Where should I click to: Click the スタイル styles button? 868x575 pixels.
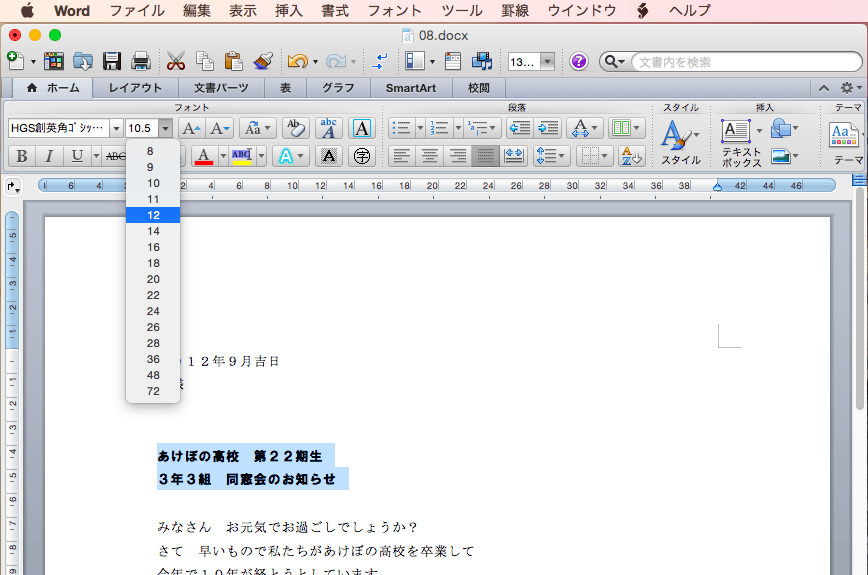tap(681, 142)
